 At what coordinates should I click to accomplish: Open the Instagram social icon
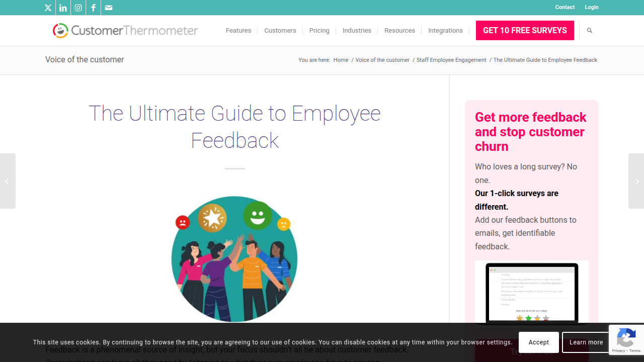[x=78, y=8]
